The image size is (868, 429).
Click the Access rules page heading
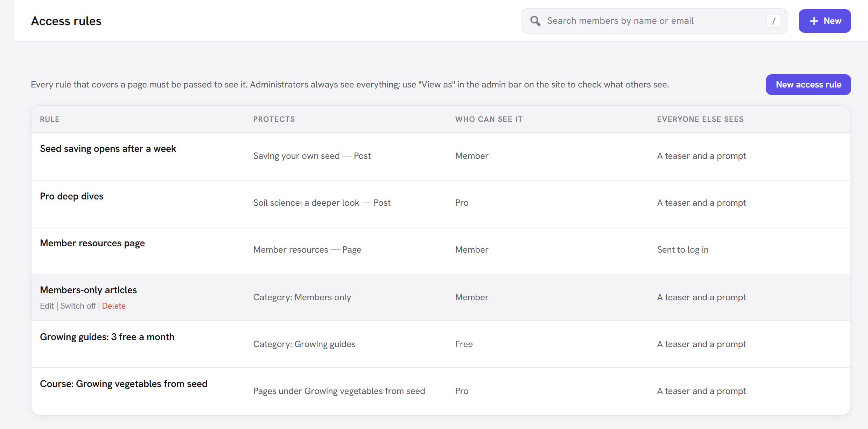[x=66, y=21]
